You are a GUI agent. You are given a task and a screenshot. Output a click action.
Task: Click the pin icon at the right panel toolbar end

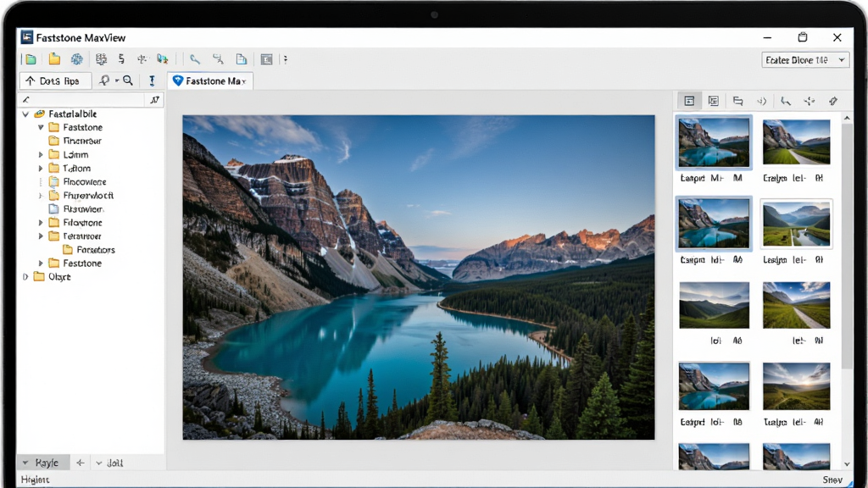pyautogui.click(x=833, y=101)
